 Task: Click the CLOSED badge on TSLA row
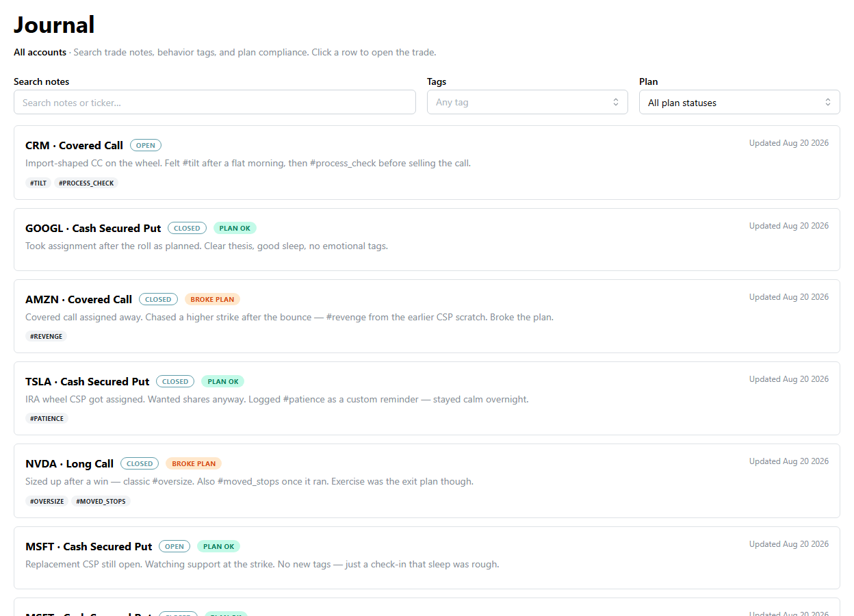pyautogui.click(x=175, y=382)
